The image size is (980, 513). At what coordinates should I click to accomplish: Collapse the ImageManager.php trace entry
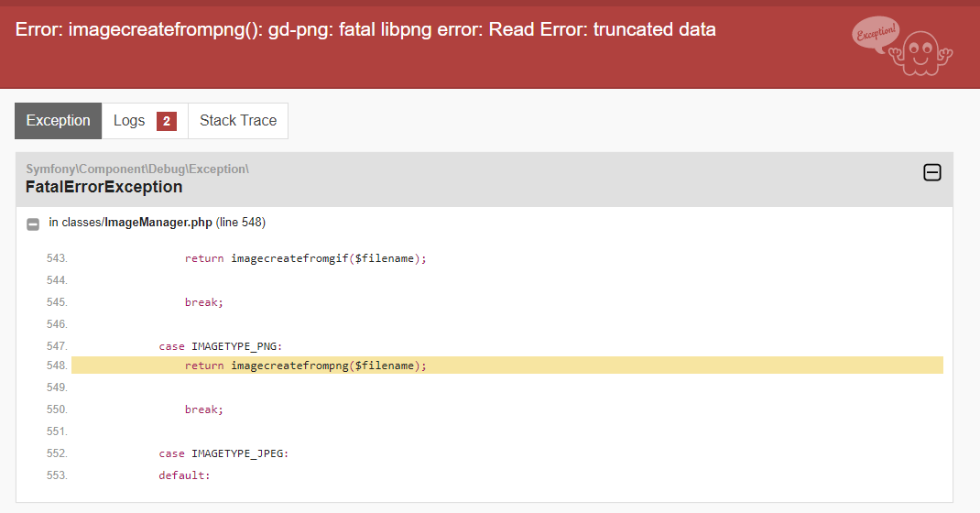click(33, 224)
